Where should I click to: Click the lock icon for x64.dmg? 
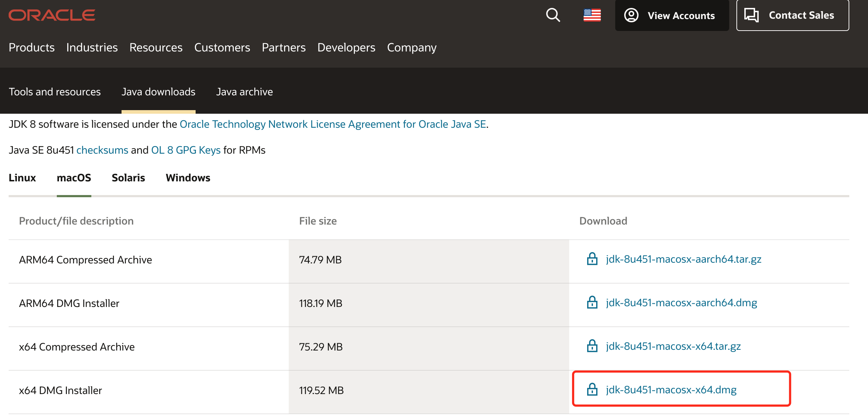pyautogui.click(x=592, y=390)
